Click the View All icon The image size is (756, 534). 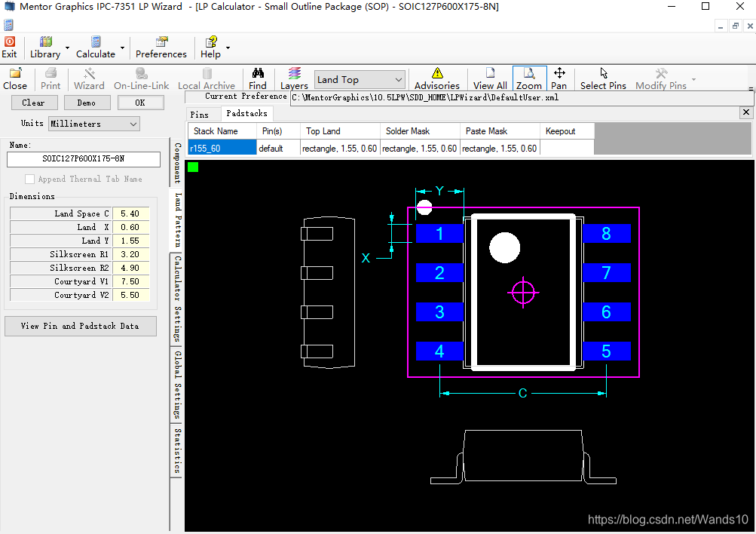490,78
